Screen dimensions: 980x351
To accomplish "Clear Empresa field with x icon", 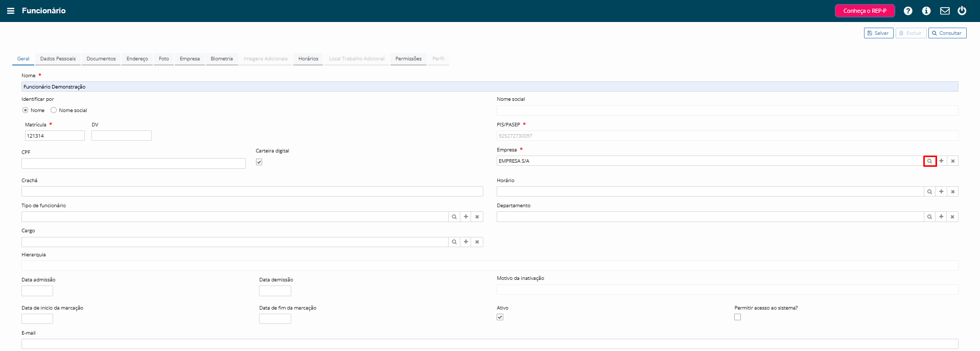I will click(x=953, y=161).
